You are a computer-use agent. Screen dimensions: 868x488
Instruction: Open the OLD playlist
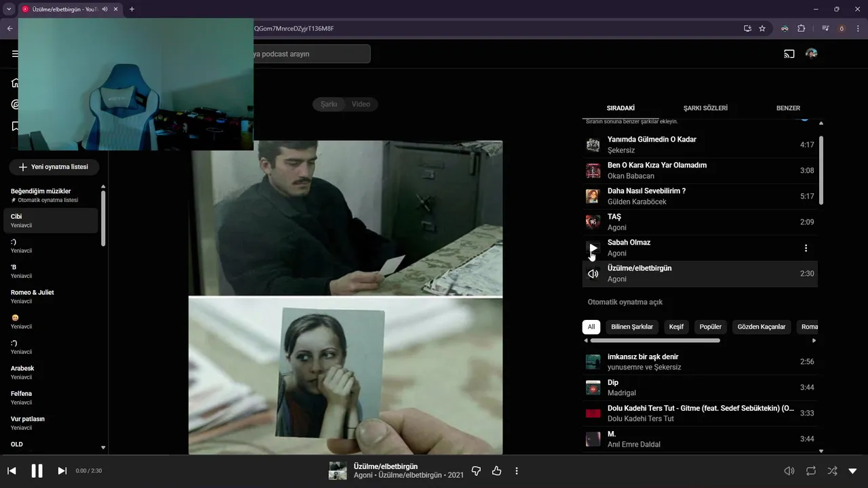[x=51, y=445]
